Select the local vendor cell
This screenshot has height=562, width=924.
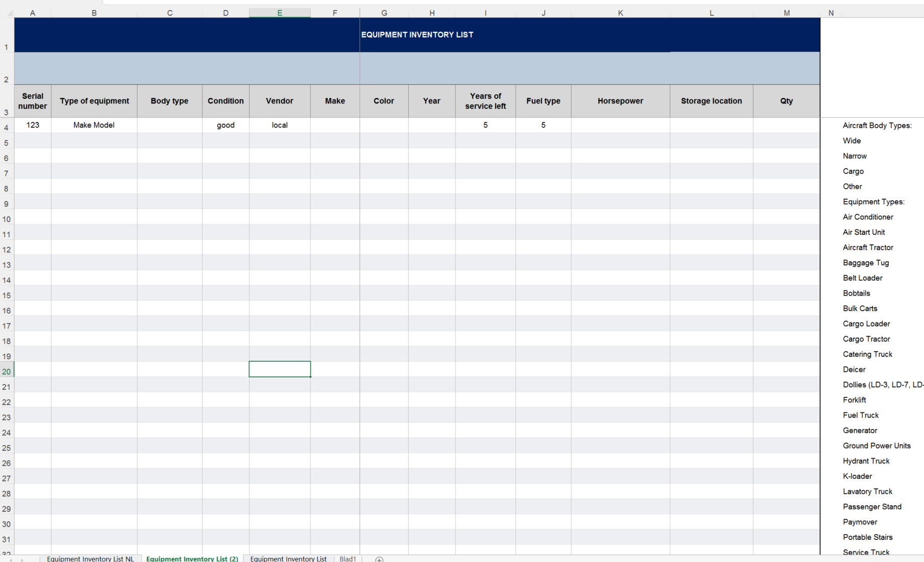(x=280, y=125)
